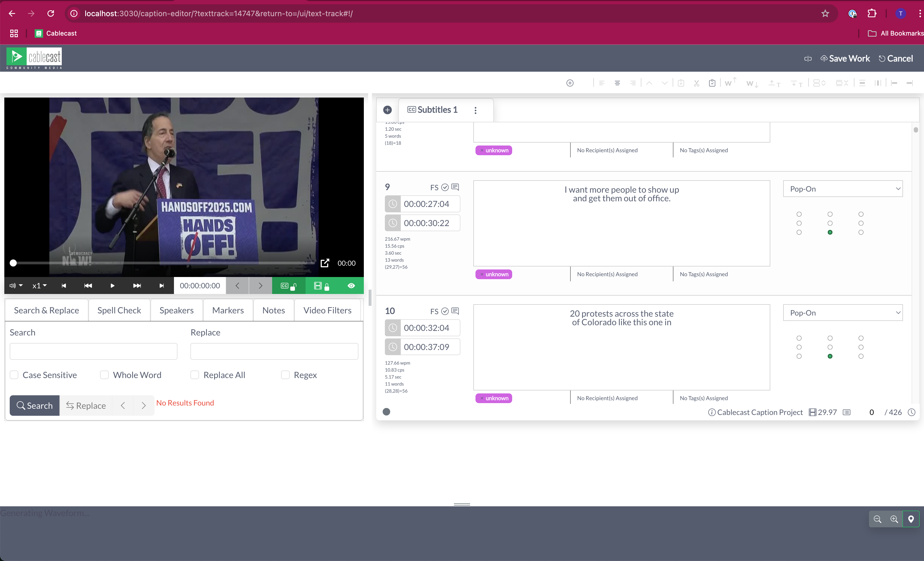Click the insert event plus icon in toolbar

570,83
